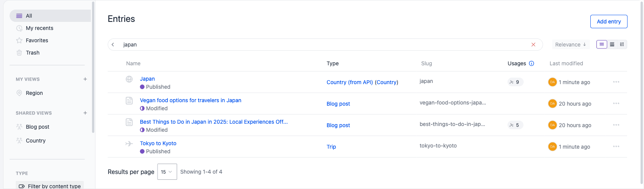This screenshot has height=189, width=644.
Task: Open more actions for Vegan food row
Action: tap(616, 103)
